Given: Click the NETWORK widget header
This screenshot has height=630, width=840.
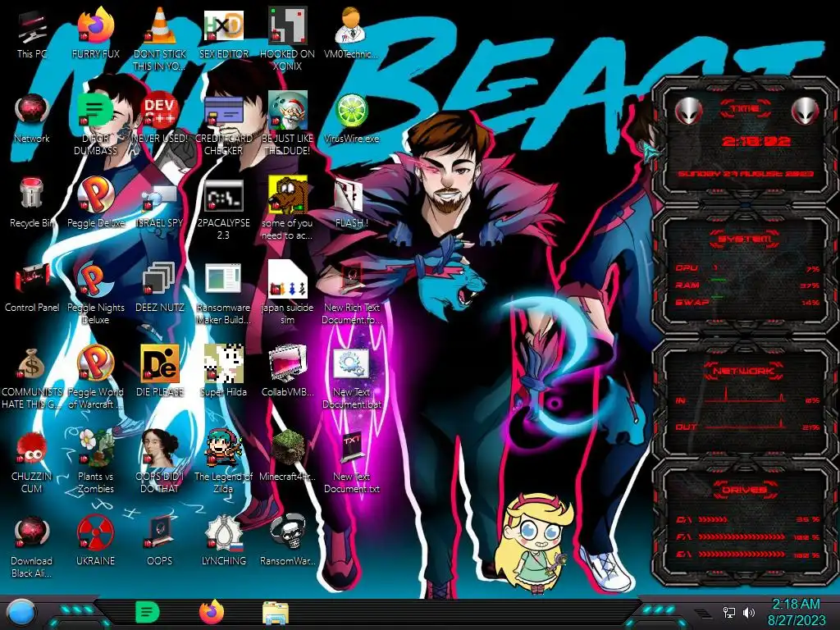Looking at the screenshot, I should point(745,370).
